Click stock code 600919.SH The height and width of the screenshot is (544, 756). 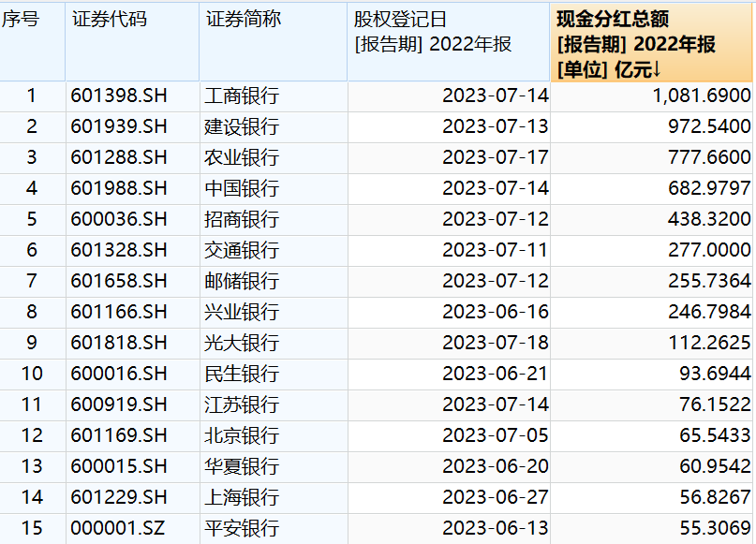pos(119,404)
